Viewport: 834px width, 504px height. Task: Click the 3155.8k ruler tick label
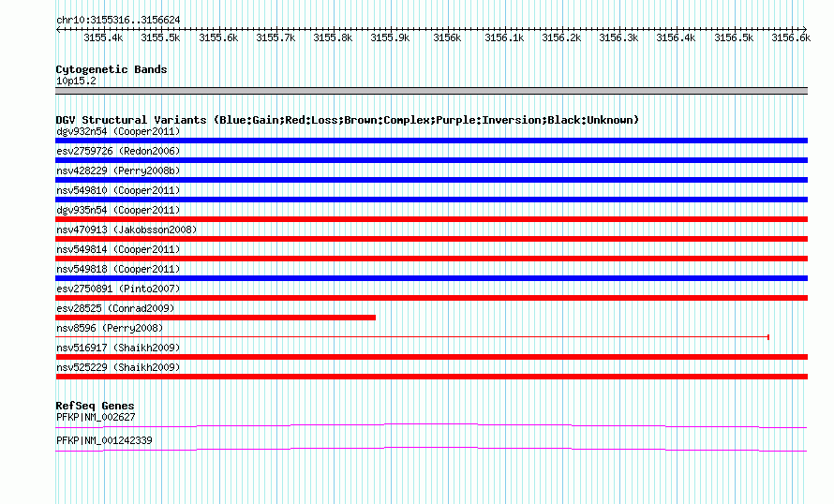pos(333,37)
